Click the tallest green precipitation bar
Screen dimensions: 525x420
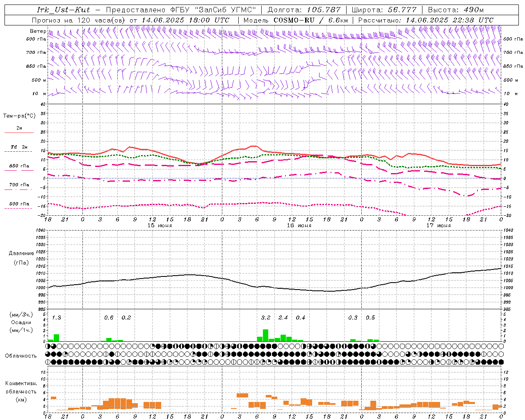(265, 335)
